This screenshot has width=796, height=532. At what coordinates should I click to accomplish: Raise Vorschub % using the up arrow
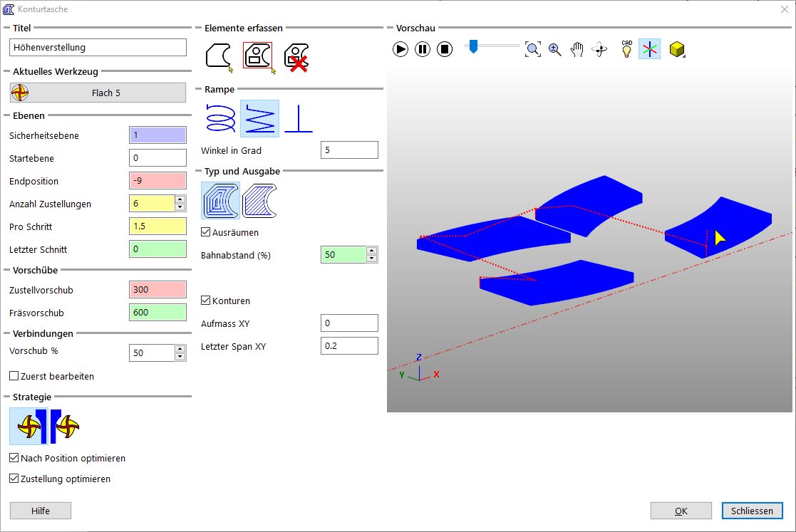click(x=180, y=349)
